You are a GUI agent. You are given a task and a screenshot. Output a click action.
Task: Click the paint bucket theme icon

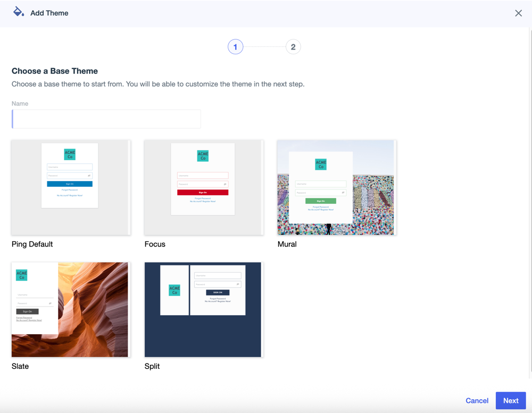[x=19, y=12]
